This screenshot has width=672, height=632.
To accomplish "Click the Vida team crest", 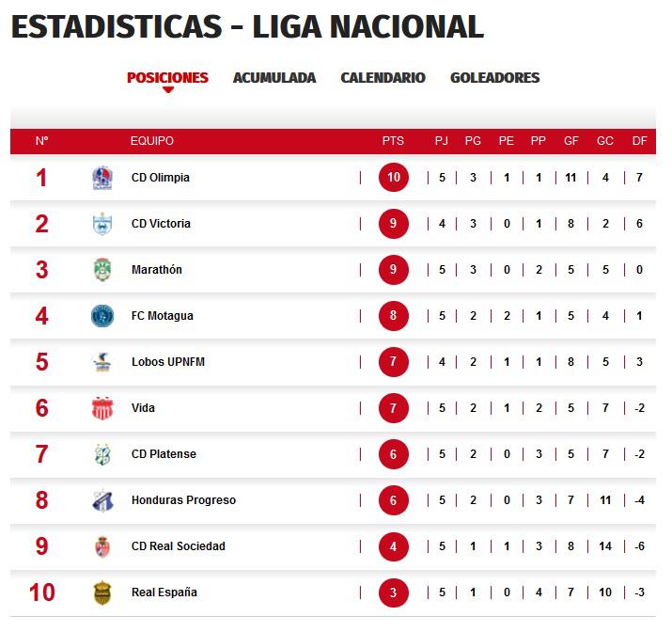I will 102,408.
